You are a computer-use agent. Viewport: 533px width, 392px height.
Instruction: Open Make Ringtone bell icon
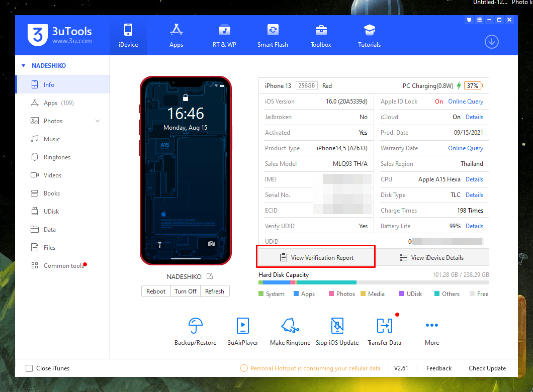(x=290, y=326)
